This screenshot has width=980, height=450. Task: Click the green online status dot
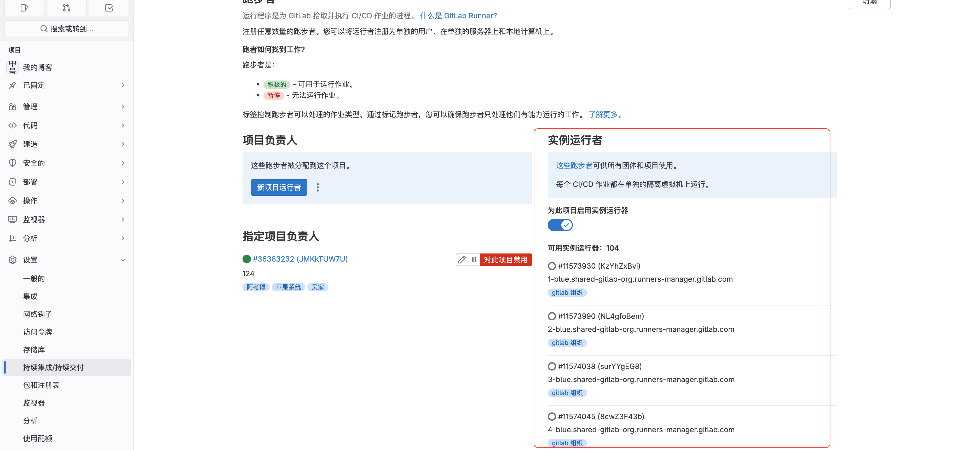pyautogui.click(x=246, y=259)
